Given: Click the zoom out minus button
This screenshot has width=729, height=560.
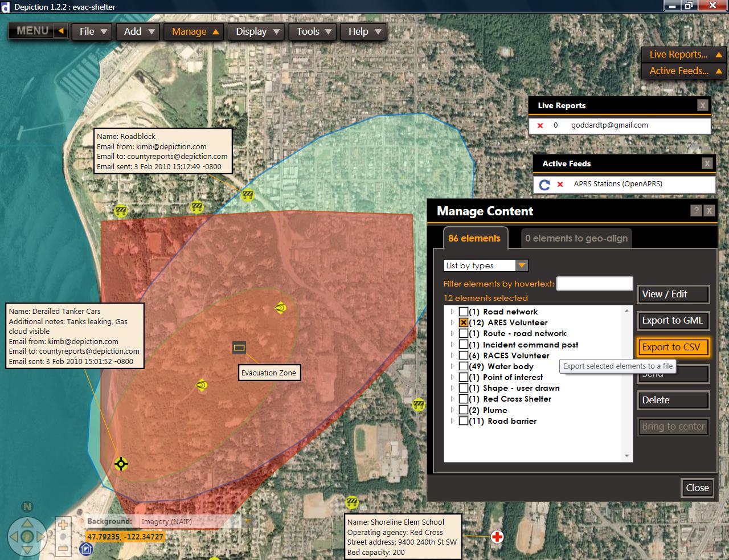Looking at the screenshot, I should click(x=63, y=549).
